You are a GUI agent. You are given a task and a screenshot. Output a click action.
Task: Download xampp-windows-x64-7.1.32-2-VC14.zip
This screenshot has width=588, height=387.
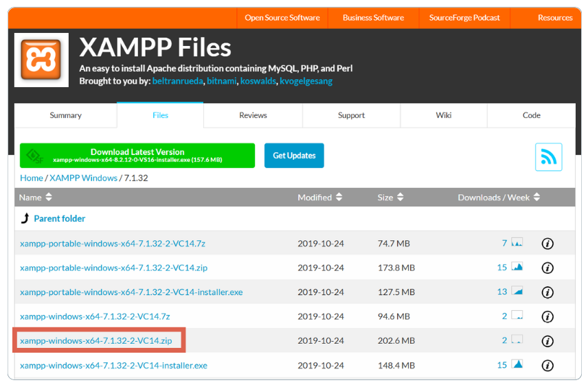96,341
